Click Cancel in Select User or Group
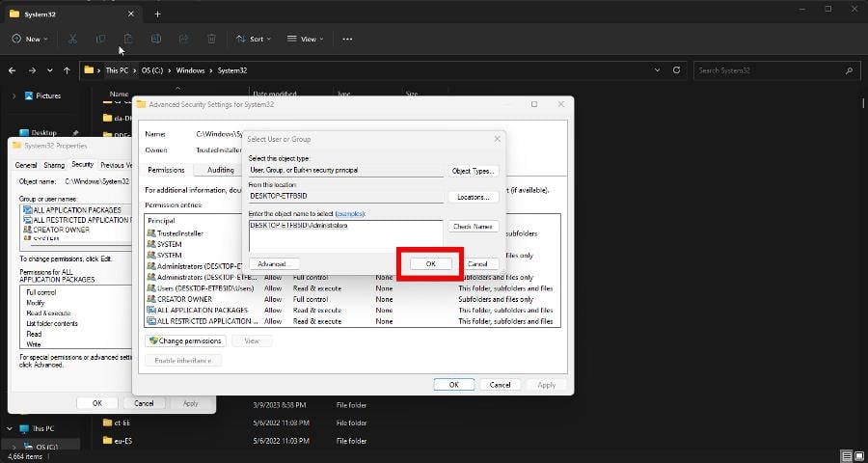 [477, 264]
